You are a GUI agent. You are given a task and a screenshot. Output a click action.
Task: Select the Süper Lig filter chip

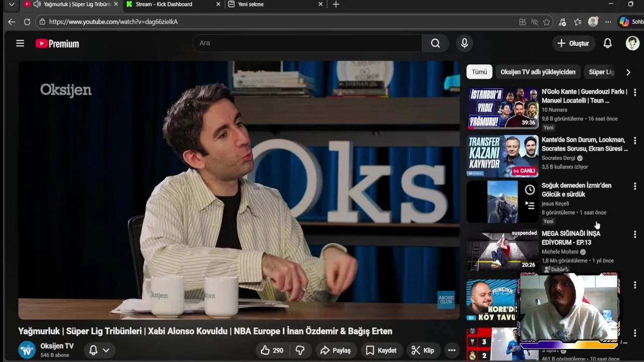click(601, 72)
